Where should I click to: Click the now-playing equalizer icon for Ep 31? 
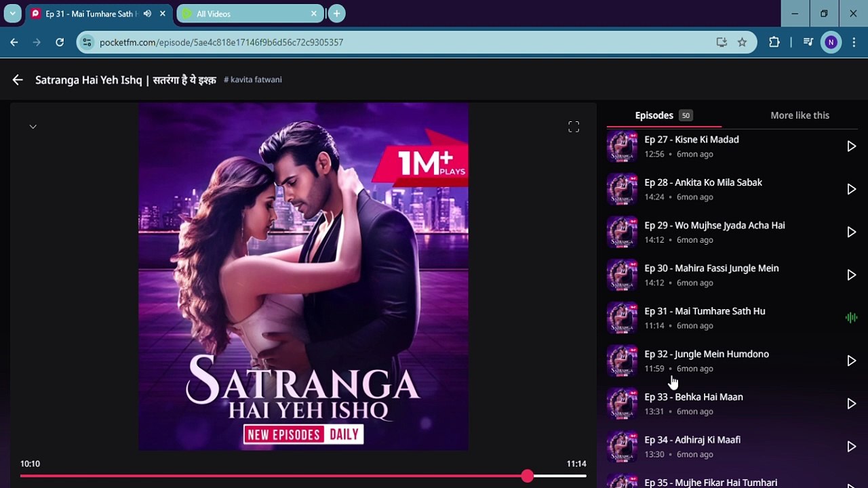[x=851, y=318]
